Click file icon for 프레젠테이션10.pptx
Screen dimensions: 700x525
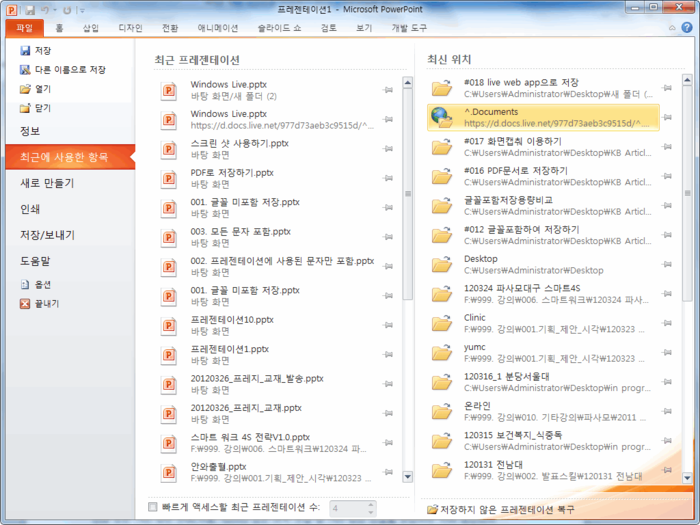pos(169,325)
